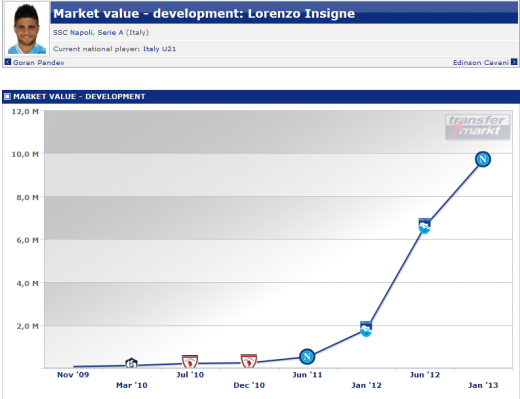The width and height of the screenshot is (520, 399).
Task: Click the 'MARKET VALUE - DEVELOPMENT' section title
Action: click(x=79, y=97)
